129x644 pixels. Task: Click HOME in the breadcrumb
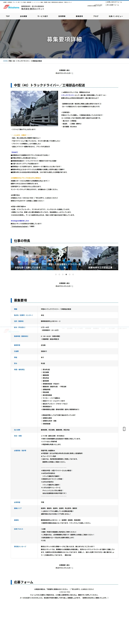5,61
